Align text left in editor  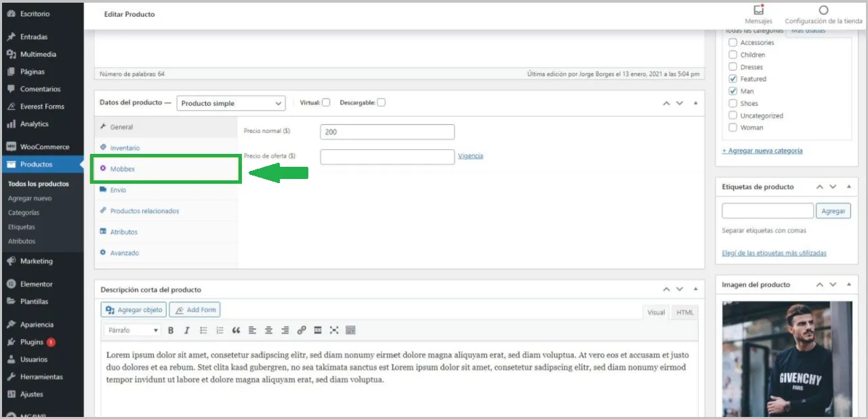[x=252, y=330]
